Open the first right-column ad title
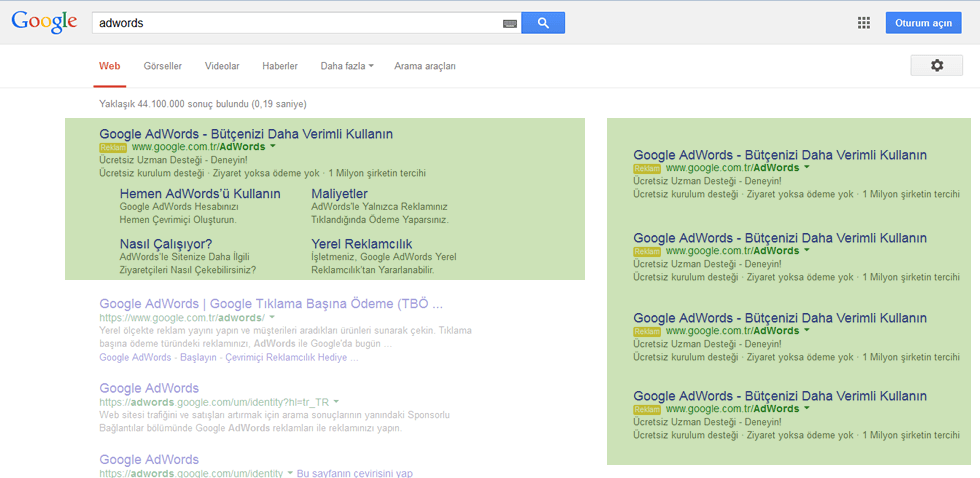The image size is (980, 478). click(x=780, y=155)
